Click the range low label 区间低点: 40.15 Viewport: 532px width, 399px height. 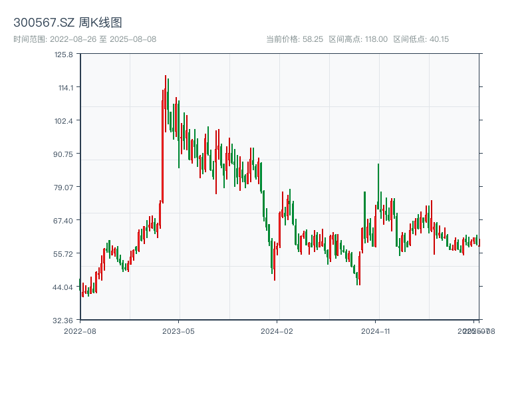[x=421, y=39]
